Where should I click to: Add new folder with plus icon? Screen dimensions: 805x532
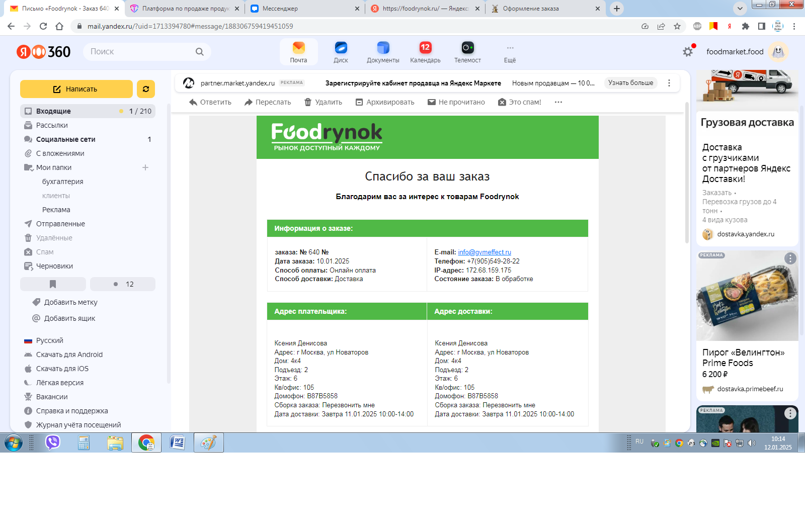[145, 167]
